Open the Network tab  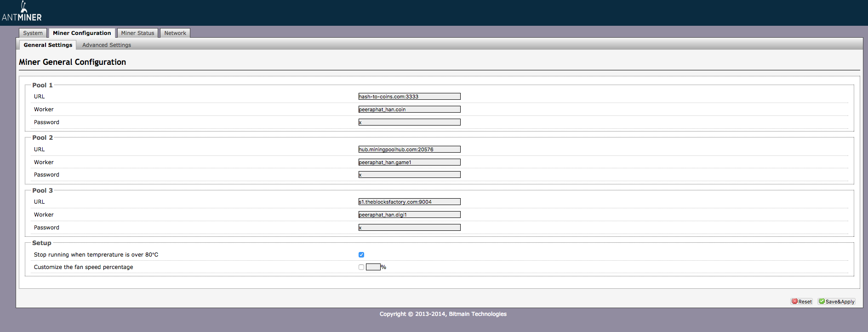[175, 33]
